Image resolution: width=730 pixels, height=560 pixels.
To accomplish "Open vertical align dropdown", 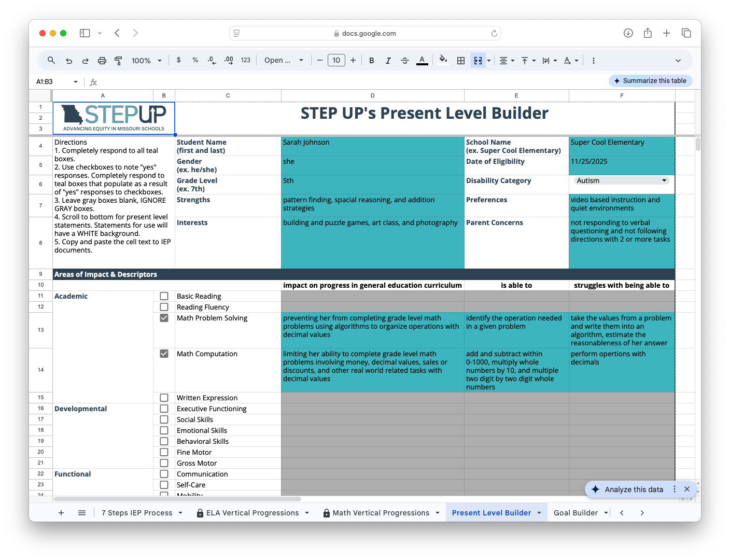I will tap(528, 61).
